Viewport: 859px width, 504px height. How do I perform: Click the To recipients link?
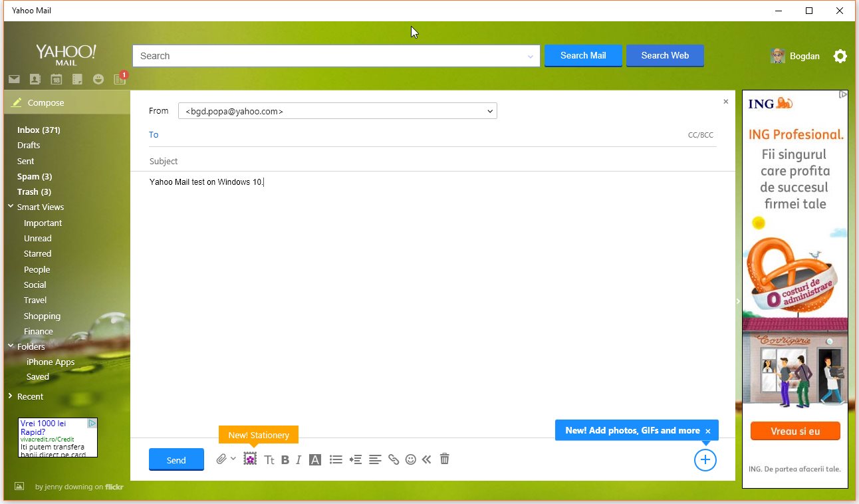[x=154, y=135]
